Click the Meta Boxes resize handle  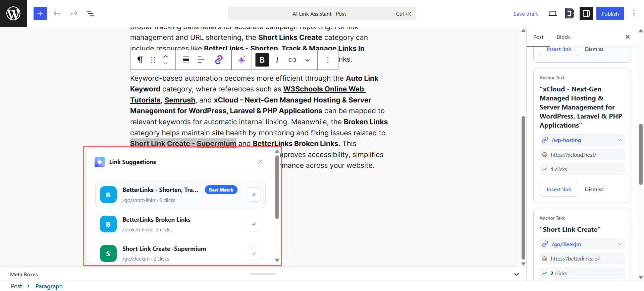pyautogui.click(x=263, y=274)
